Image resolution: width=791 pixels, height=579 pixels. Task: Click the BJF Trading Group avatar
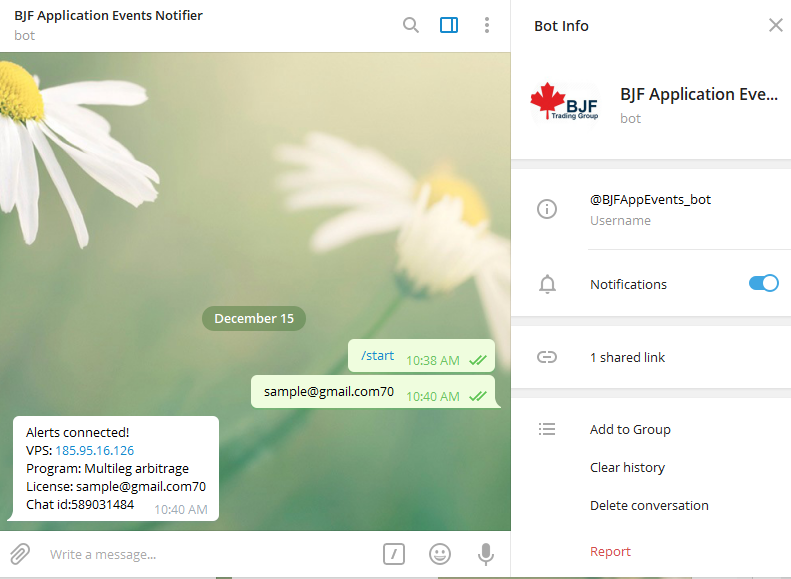(x=564, y=104)
